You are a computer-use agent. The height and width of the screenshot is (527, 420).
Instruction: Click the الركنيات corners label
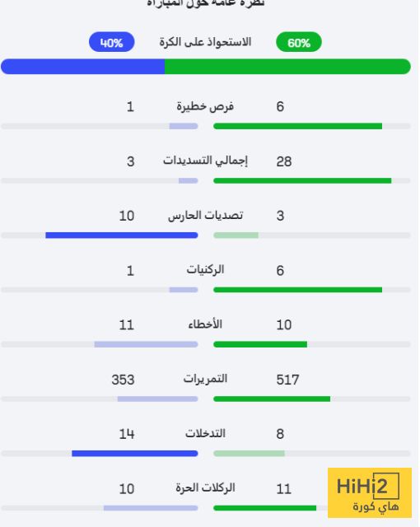(x=205, y=270)
